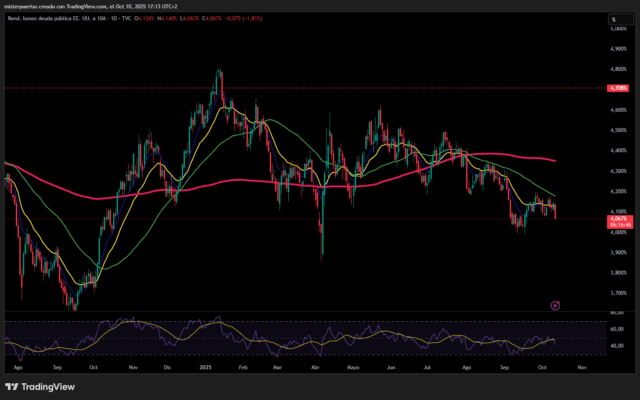The image size is (640, 400).
Task: Click the 4,400% label on the price axis
Action: (618, 150)
